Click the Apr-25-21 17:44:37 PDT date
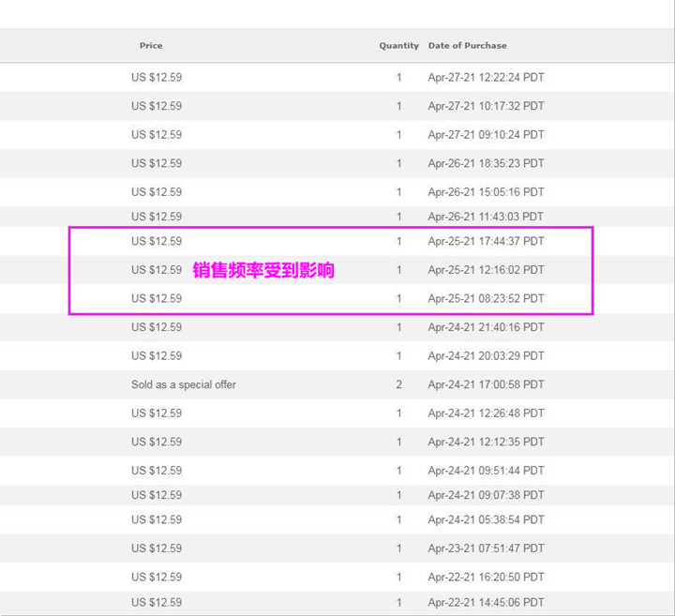 coord(486,242)
